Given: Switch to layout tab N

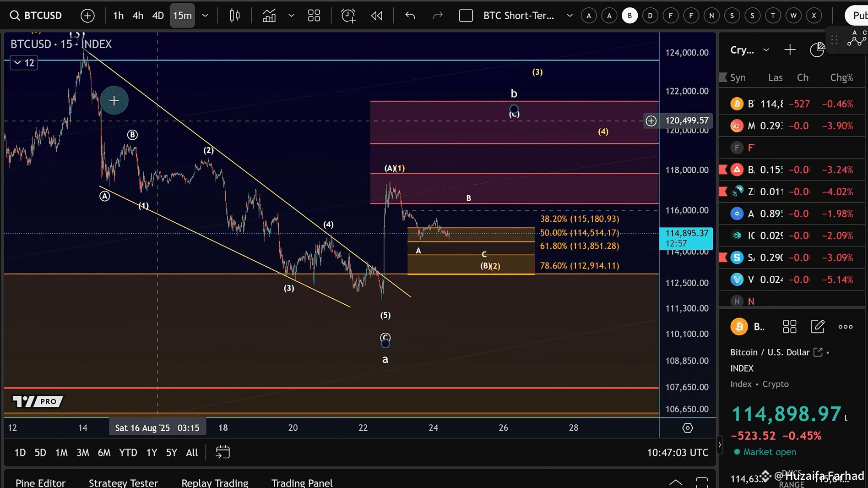Looking at the screenshot, I should coord(711,16).
